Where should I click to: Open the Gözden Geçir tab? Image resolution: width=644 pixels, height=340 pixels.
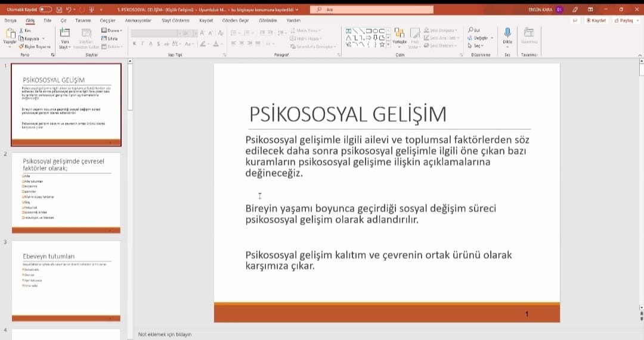[236, 20]
